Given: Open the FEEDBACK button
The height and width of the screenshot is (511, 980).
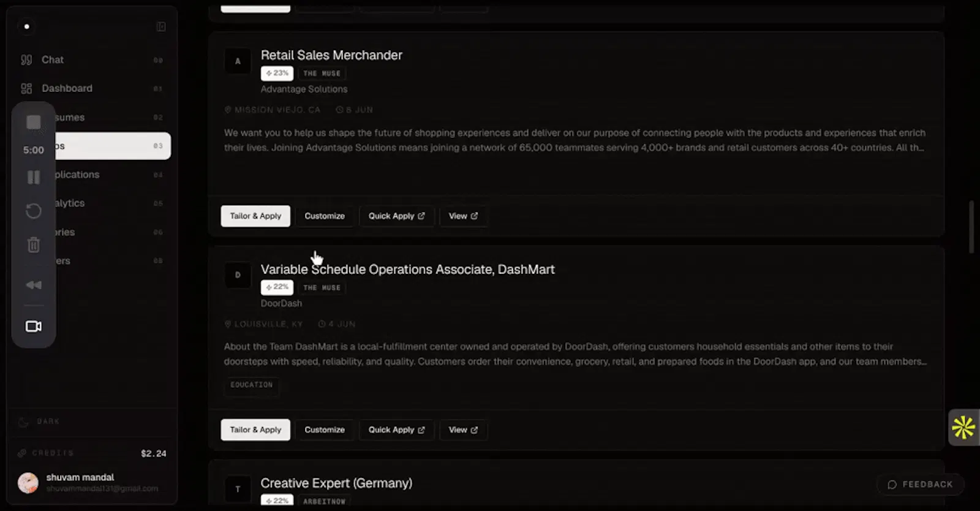Looking at the screenshot, I should coord(921,484).
